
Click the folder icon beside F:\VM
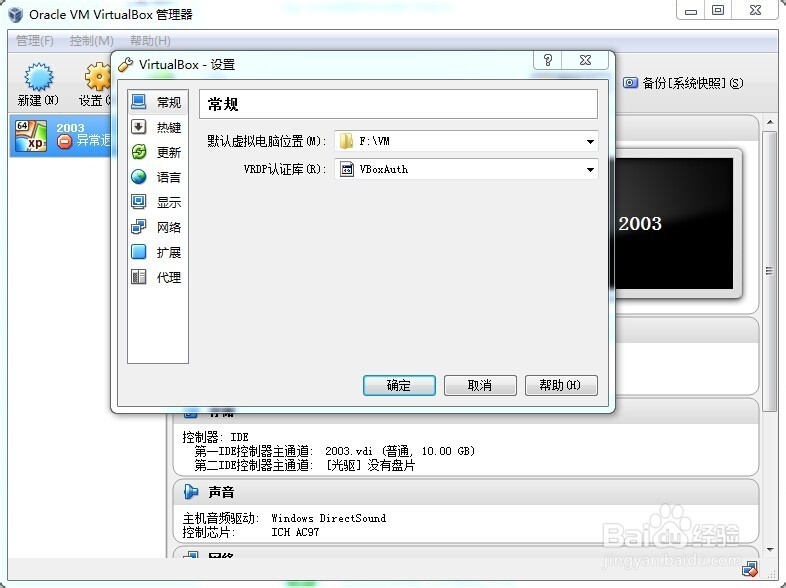(346, 141)
